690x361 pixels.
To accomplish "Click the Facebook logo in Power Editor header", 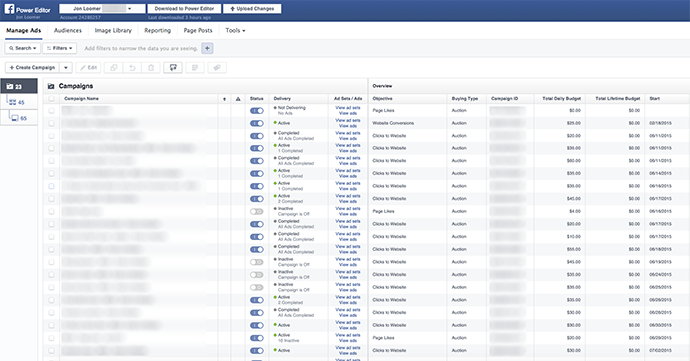I will (9, 9).
